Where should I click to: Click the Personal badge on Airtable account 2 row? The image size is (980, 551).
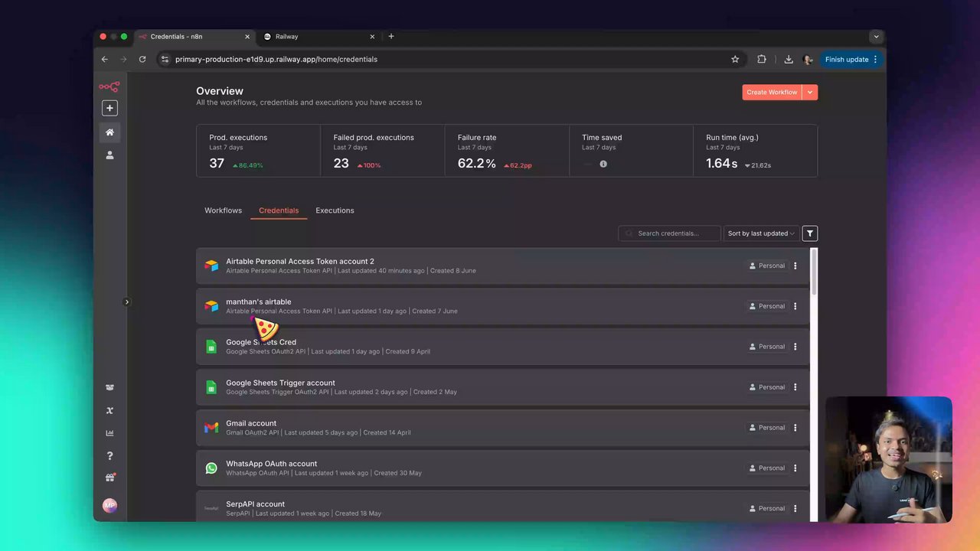[x=766, y=266]
